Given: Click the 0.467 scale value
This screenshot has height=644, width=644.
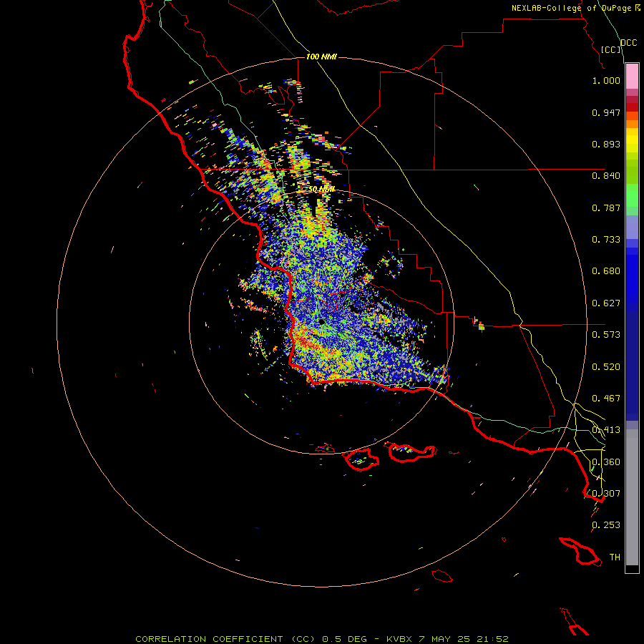Looking at the screenshot, I should [x=606, y=399].
